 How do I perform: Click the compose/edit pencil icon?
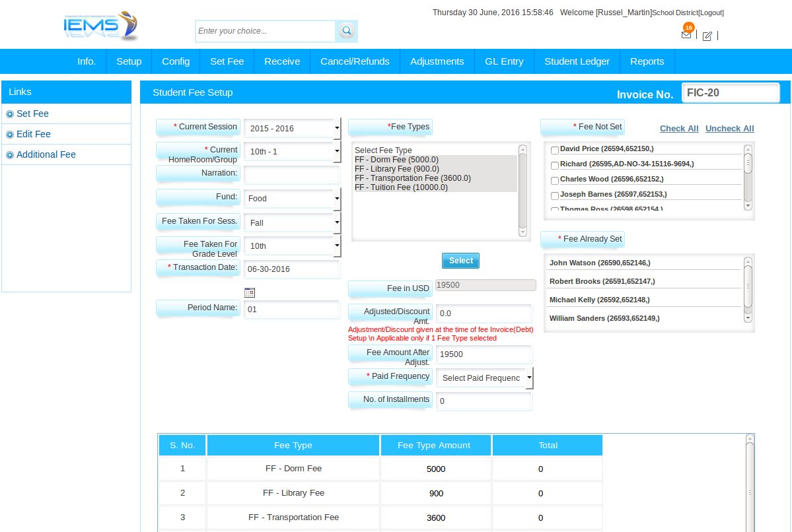(x=707, y=36)
